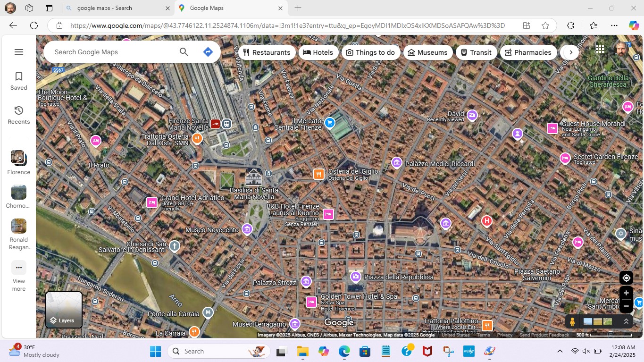The image size is (644, 362).
Task: Click the search magnifier icon in Maps
Action: coord(184,52)
